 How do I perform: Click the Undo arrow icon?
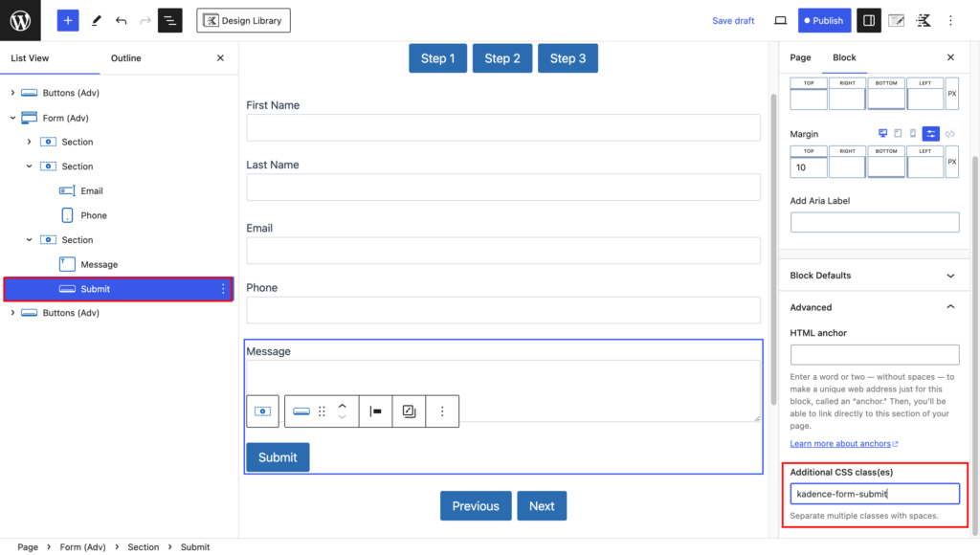(119, 20)
